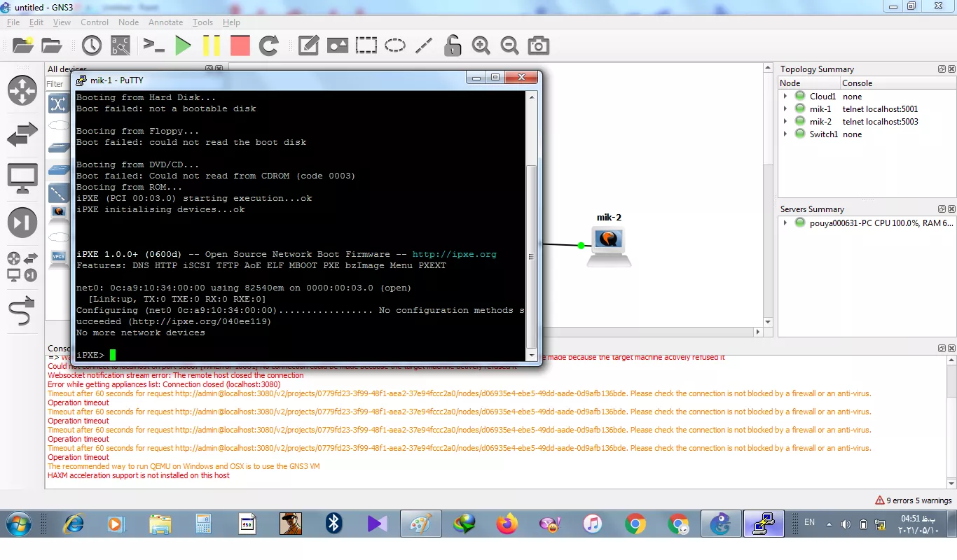Viewport: 957px width, 560px height.
Task: Click the EN language indicator in taskbar
Action: coord(810,522)
